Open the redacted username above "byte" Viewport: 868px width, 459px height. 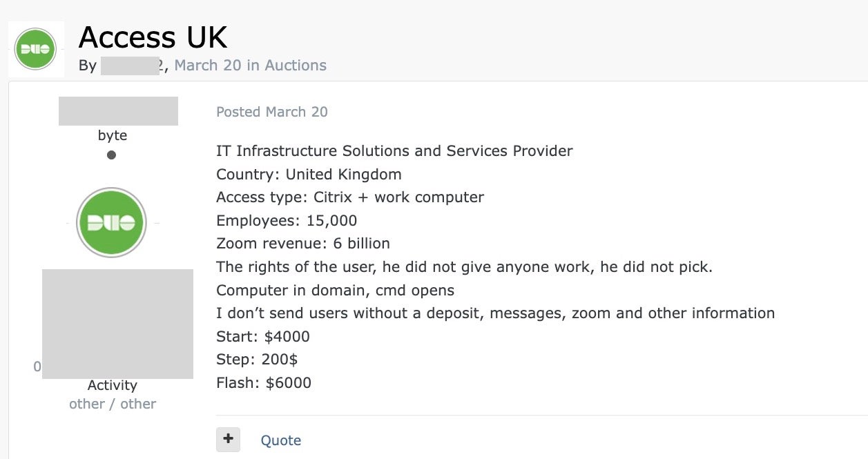(118, 111)
